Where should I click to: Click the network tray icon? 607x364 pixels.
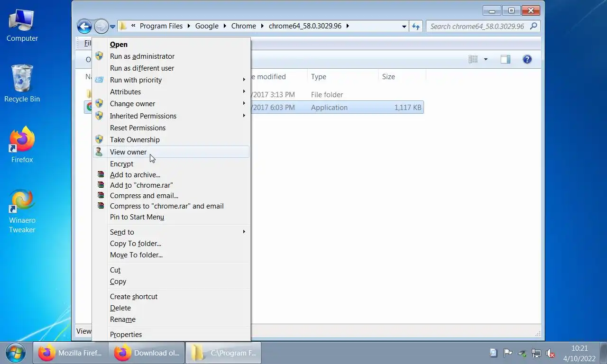tap(536, 353)
